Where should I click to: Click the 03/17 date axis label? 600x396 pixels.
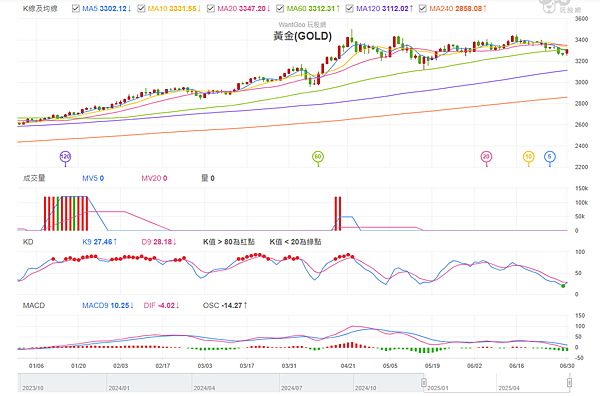pyautogui.click(x=247, y=366)
